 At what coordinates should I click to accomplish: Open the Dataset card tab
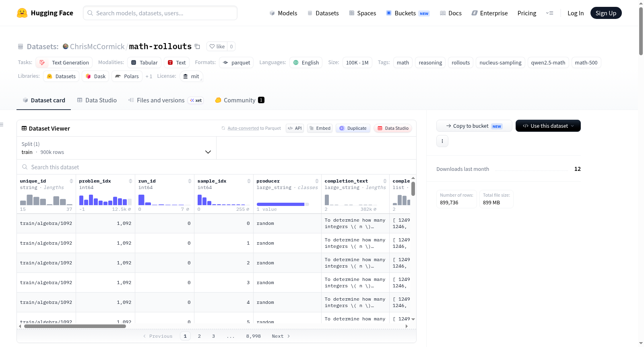(x=44, y=100)
